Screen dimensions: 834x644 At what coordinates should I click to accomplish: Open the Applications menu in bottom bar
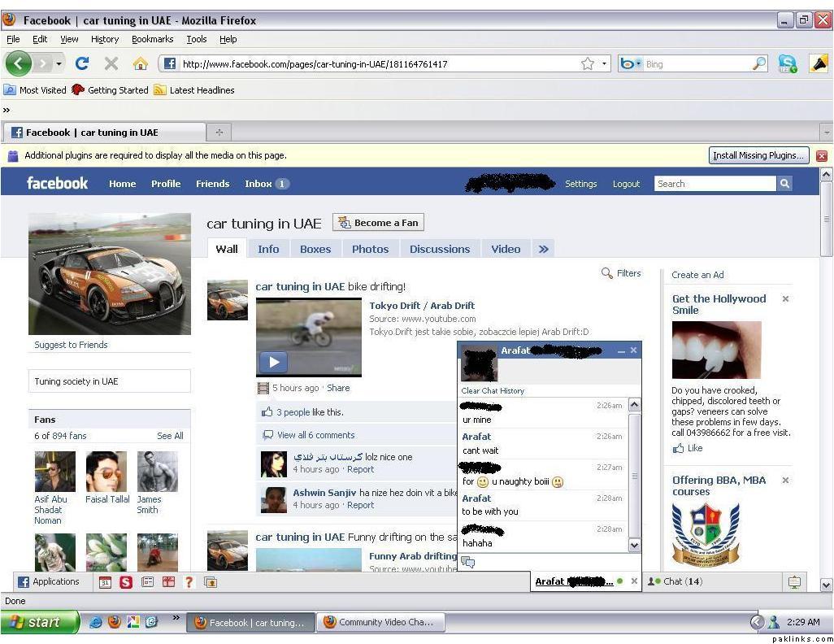(x=49, y=581)
